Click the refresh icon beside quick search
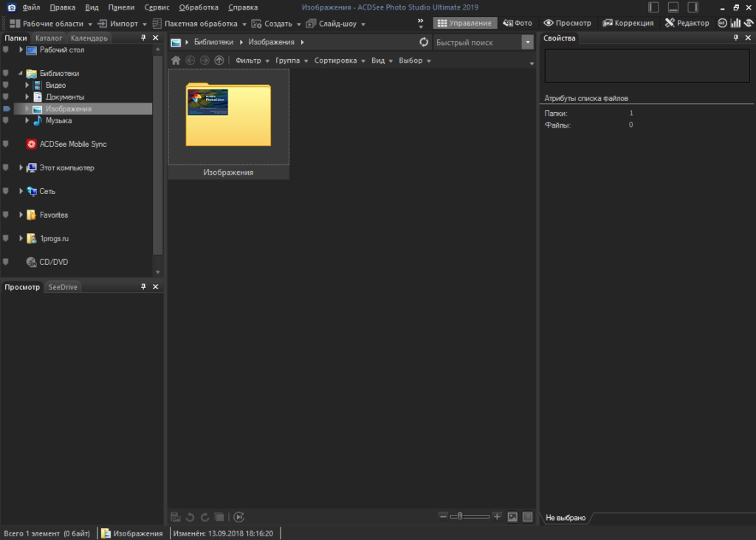 pos(423,43)
